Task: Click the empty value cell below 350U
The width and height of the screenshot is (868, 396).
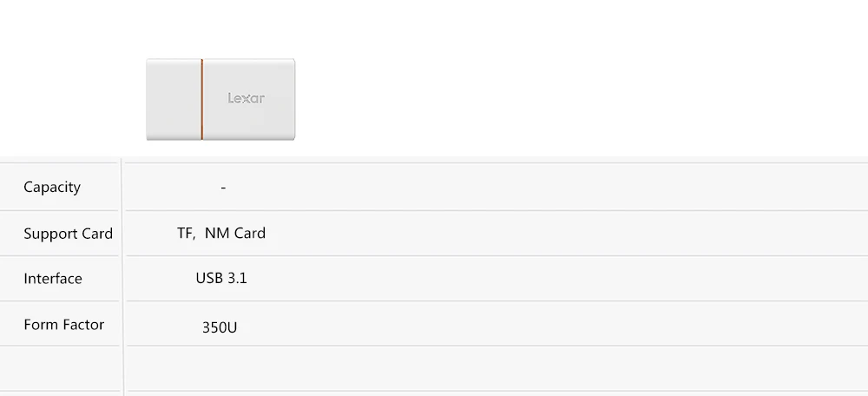Action: pos(496,368)
